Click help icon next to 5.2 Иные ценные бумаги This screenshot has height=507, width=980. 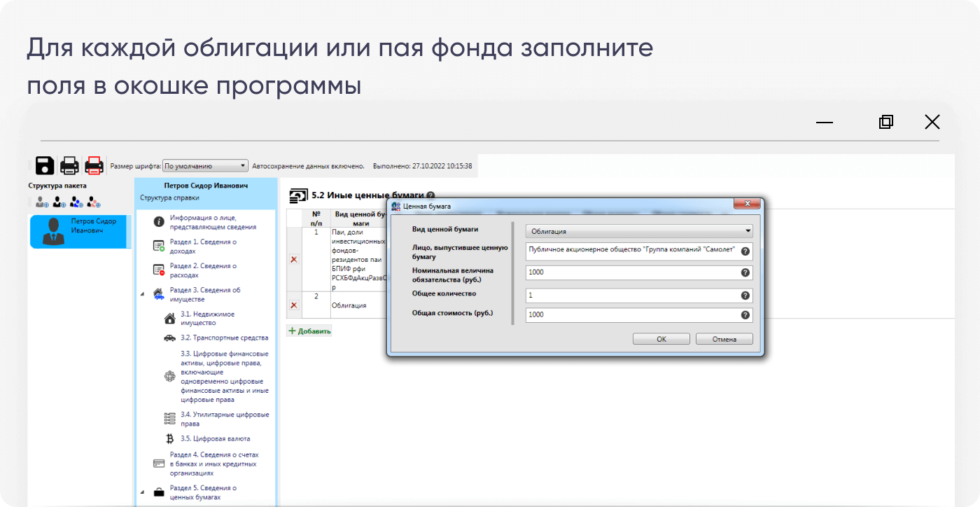[x=430, y=196]
